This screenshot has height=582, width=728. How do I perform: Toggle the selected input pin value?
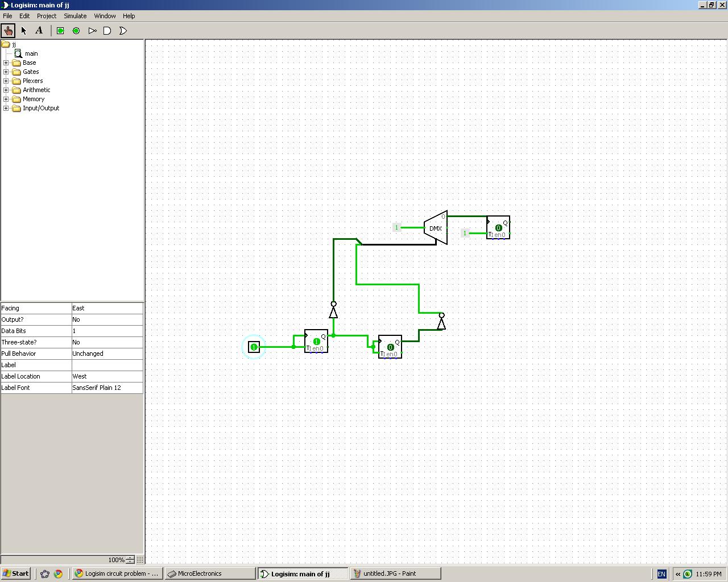(254, 347)
